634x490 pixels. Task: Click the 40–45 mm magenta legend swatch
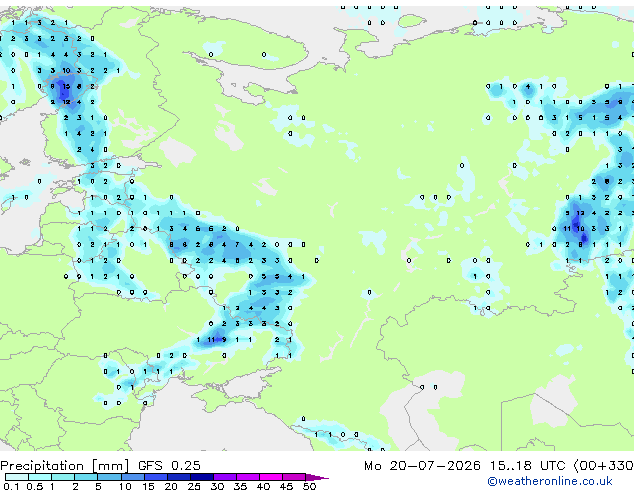coord(271,477)
